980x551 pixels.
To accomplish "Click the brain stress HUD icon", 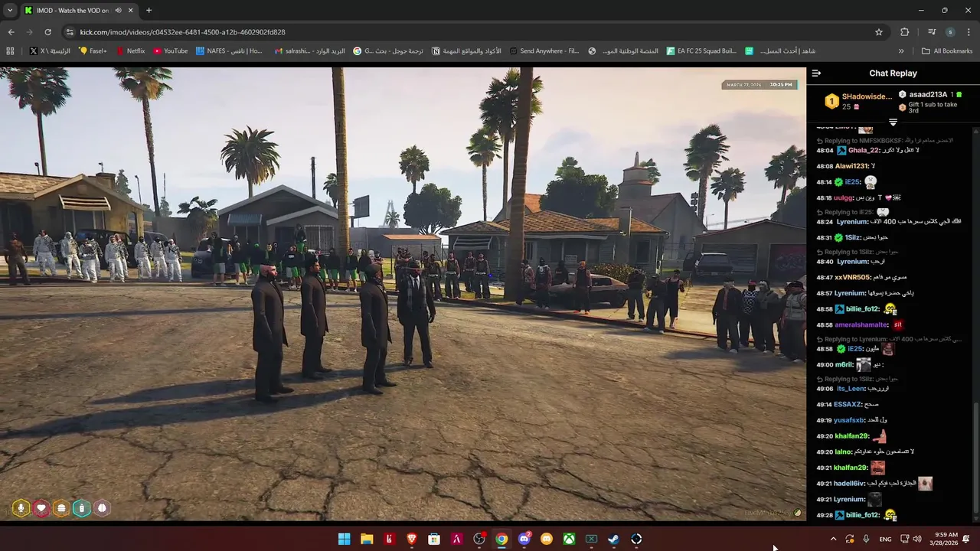I will coord(102,507).
